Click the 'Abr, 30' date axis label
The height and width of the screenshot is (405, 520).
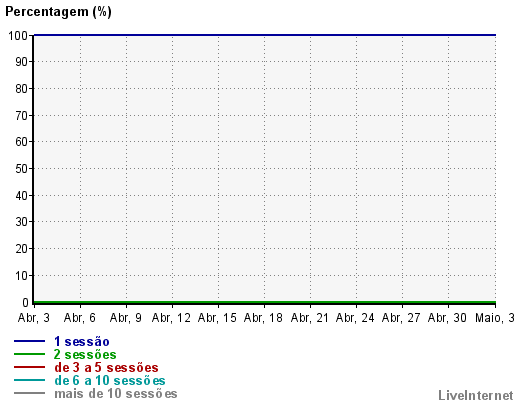click(x=447, y=318)
